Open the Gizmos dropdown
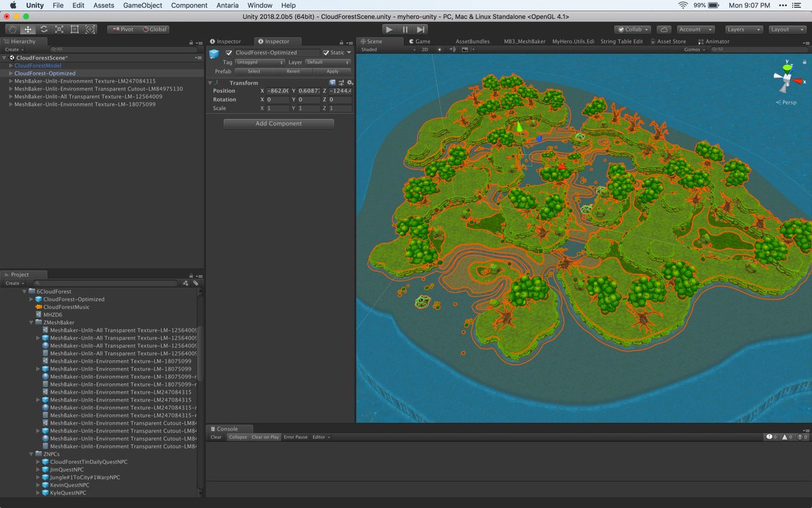The width and height of the screenshot is (812, 508). coord(694,49)
